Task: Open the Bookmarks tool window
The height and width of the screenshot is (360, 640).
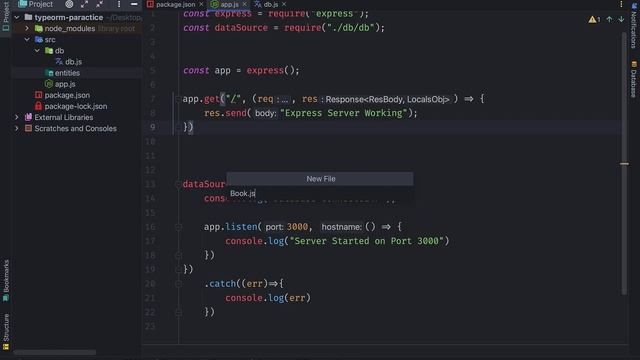Action: [x=6, y=281]
